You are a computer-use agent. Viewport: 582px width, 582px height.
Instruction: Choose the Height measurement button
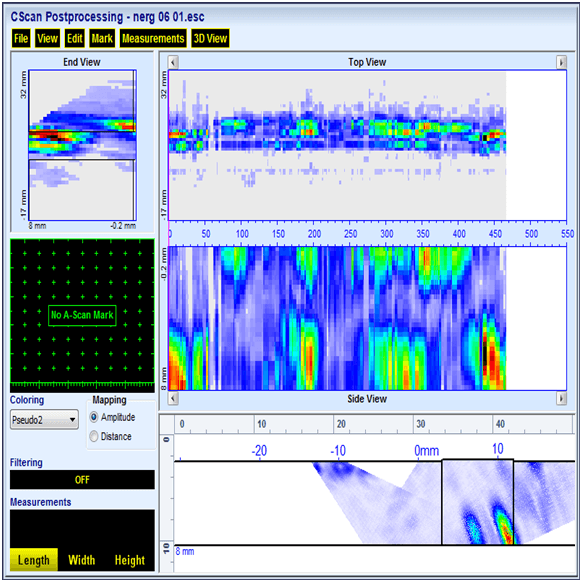click(x=130, y=560)
